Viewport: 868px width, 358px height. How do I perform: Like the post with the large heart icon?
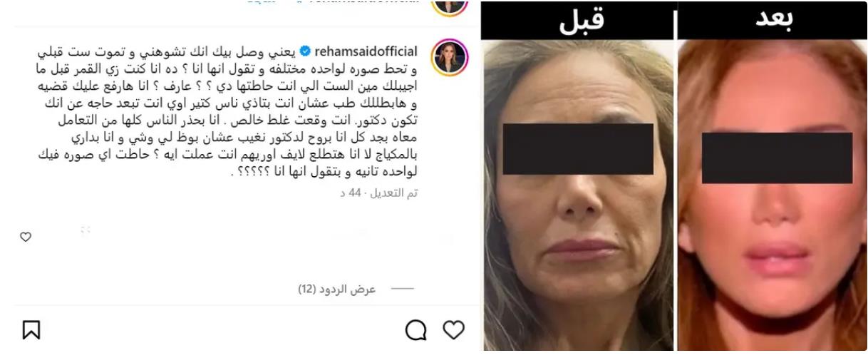point(454,329)
